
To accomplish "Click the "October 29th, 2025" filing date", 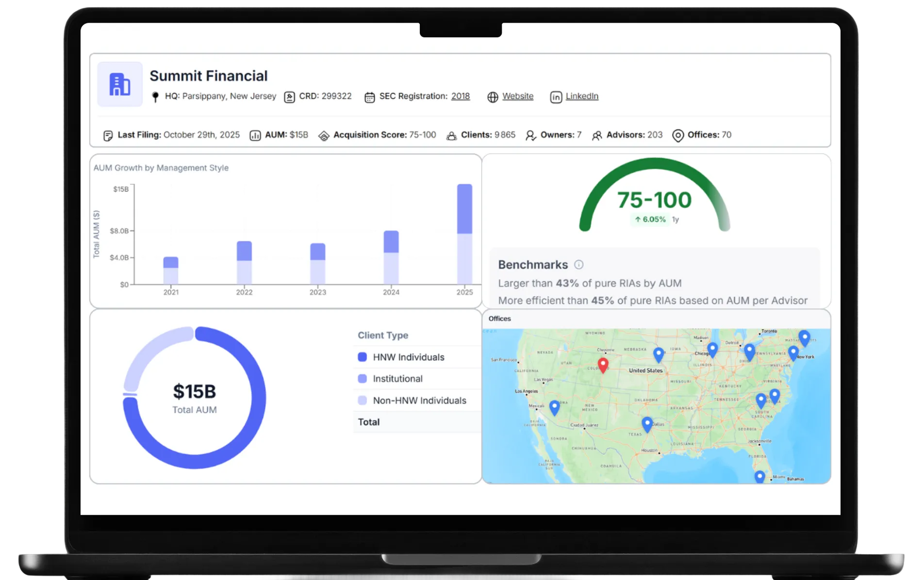I will tap(201, 135).
